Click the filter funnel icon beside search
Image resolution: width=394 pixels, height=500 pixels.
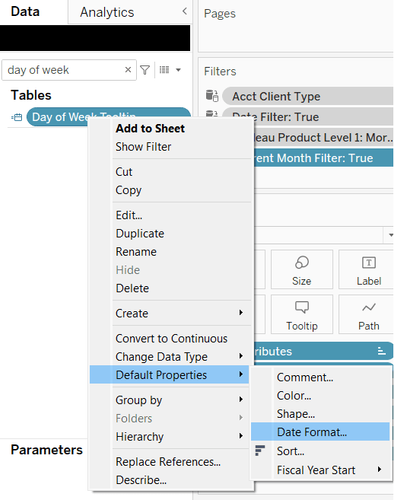point(145,70)
